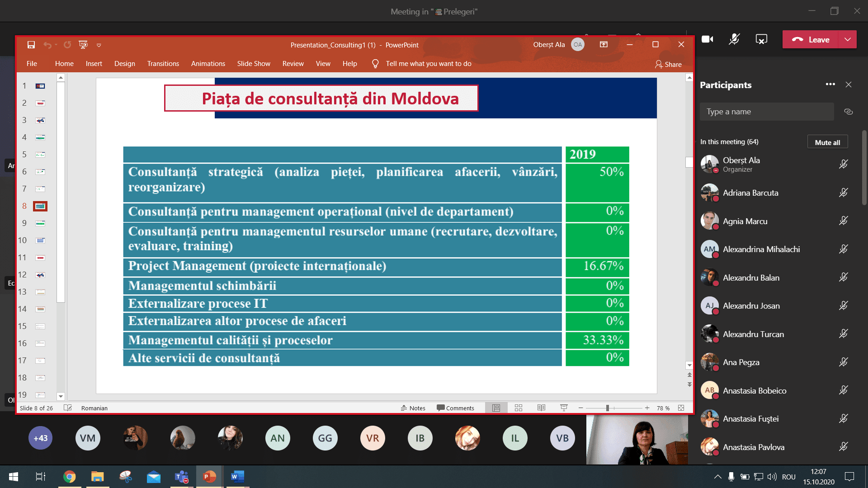Switch to Reading View icon

(x=541, y=408)
